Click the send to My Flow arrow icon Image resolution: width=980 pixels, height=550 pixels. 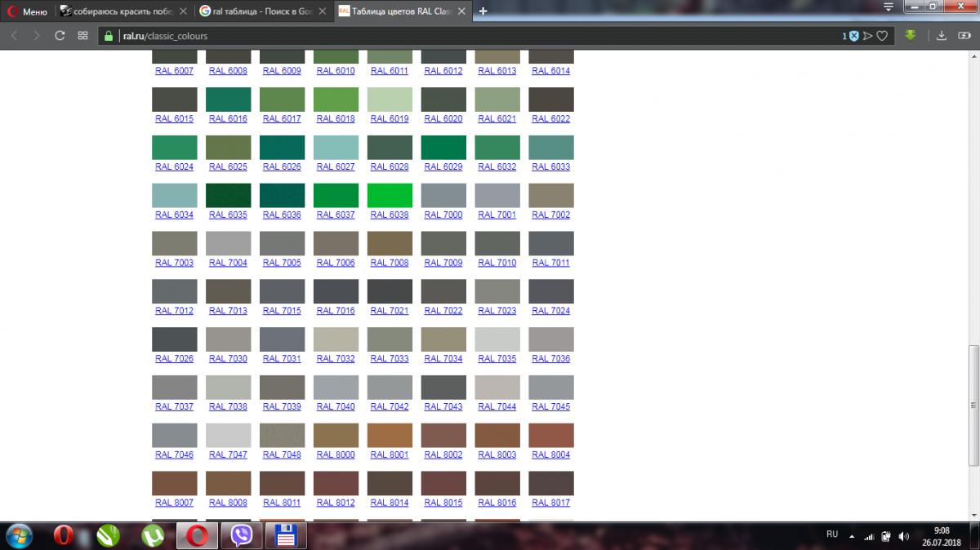868,36
